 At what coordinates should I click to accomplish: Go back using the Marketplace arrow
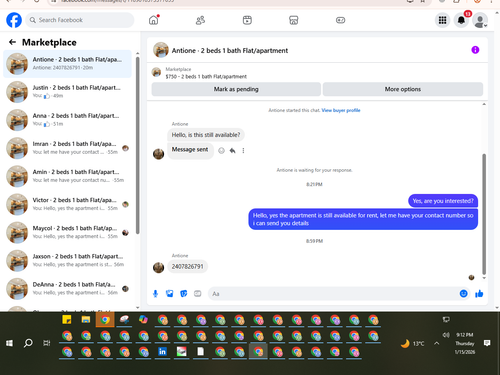[x=12, y=42]
